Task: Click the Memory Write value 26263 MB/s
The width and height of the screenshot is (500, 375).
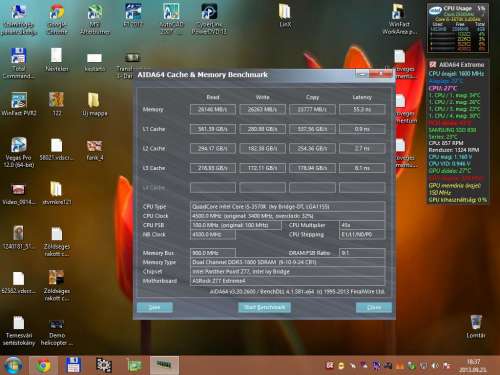Action: pos(262,109)
